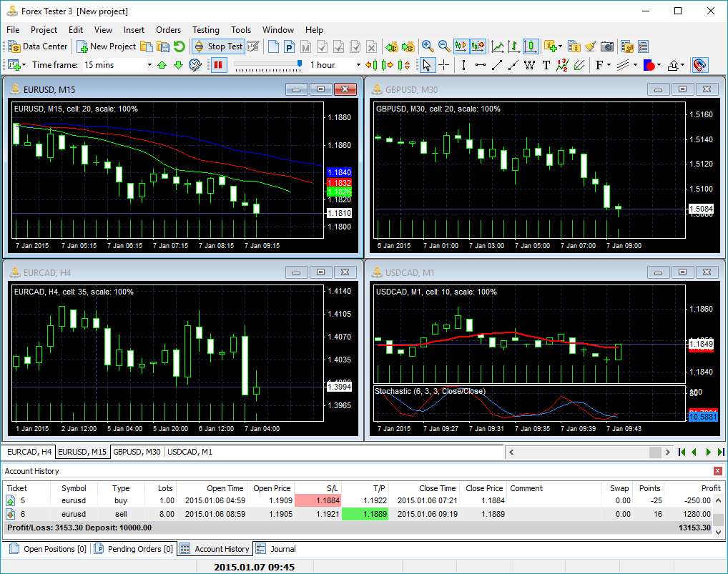This screenshot has width=728, height=574.
Task: Restart the project with green arrow icon
Action: [179, 46]
